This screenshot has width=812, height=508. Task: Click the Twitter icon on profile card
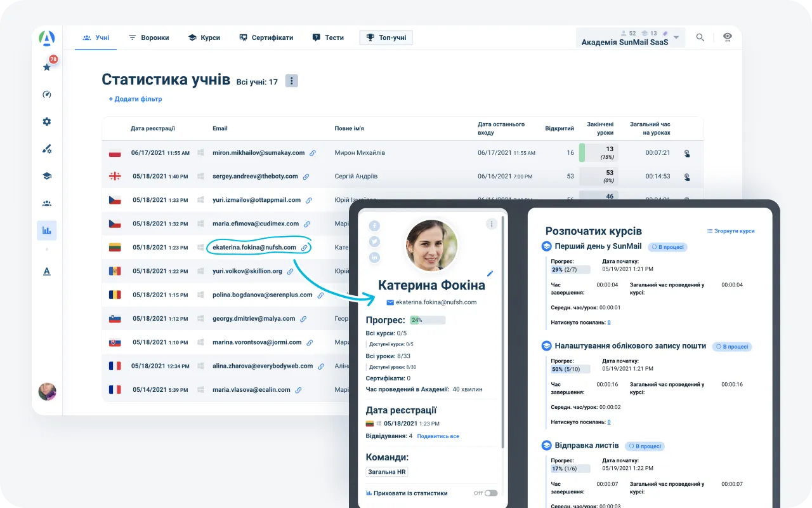(374, 241)
